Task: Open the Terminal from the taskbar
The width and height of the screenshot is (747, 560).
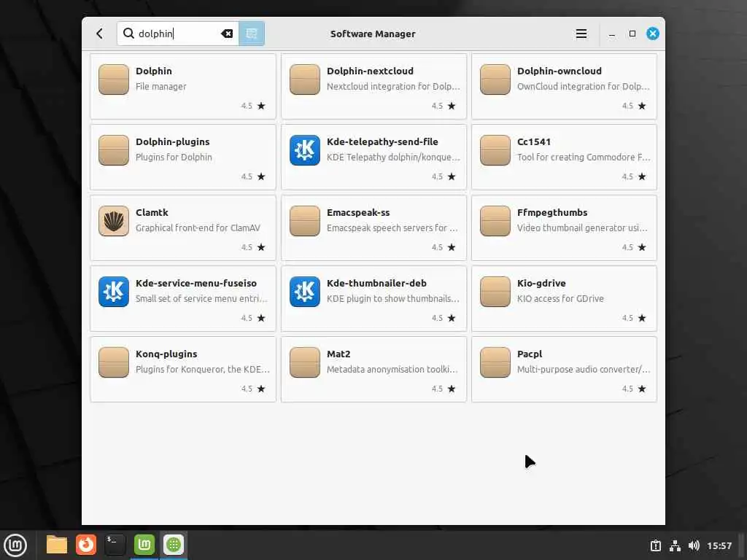Action: pyautogui.click(x=115, y=545)
